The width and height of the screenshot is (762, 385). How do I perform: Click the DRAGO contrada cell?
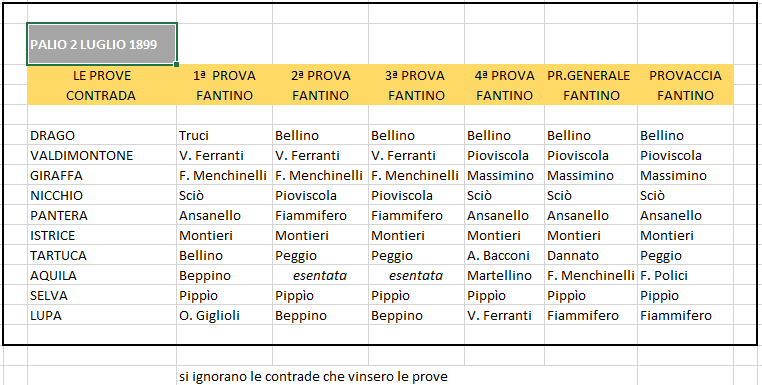(x=102, y=135)
